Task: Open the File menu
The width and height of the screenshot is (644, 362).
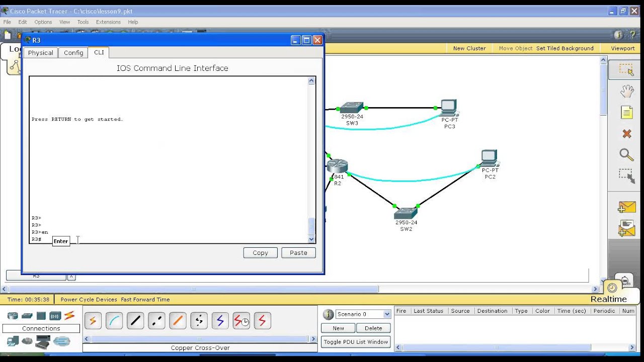Action: (7, 22)
